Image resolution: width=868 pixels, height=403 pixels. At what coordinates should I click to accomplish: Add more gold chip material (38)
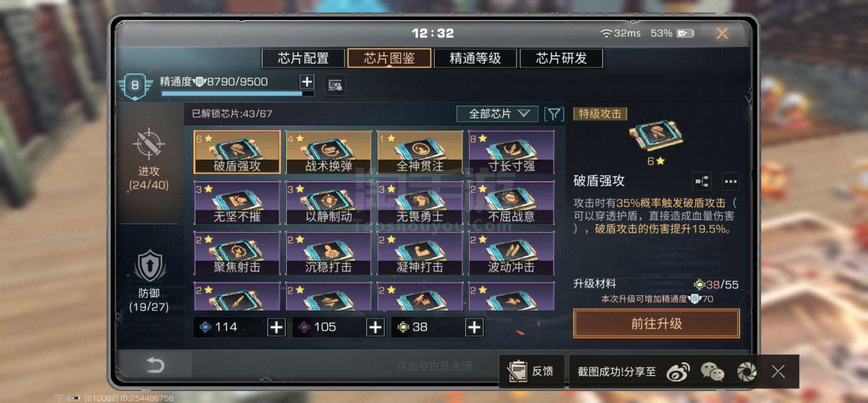tap(474, 327)
